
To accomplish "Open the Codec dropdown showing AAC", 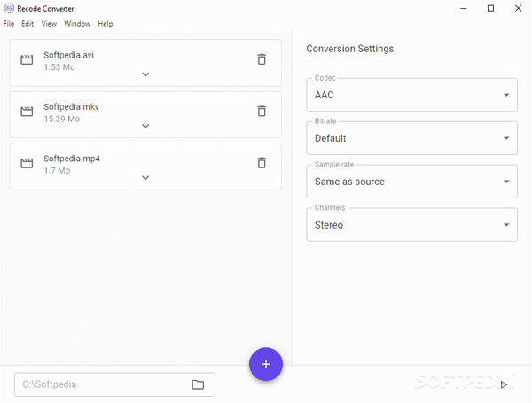I will [x=412, y=95].
